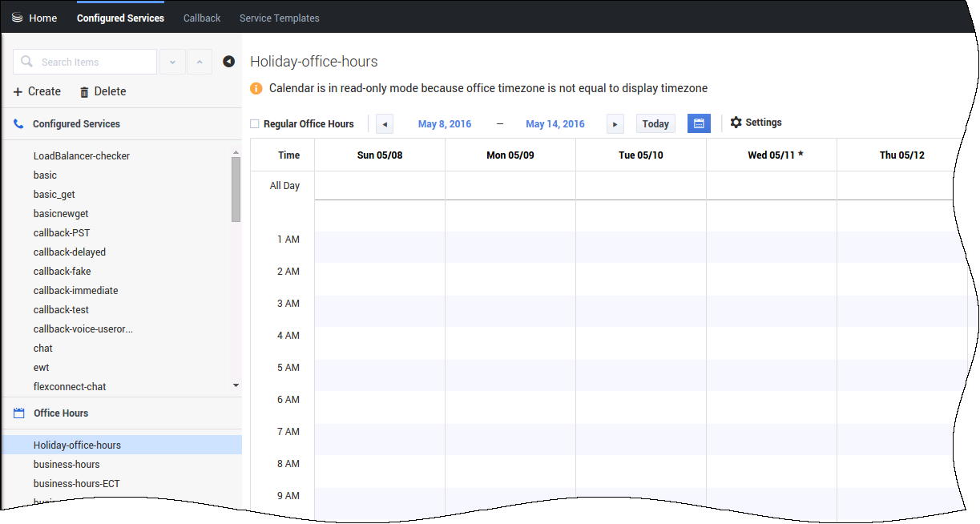
Task: Switch to the Callback tab
Action: tap(202, 18)
